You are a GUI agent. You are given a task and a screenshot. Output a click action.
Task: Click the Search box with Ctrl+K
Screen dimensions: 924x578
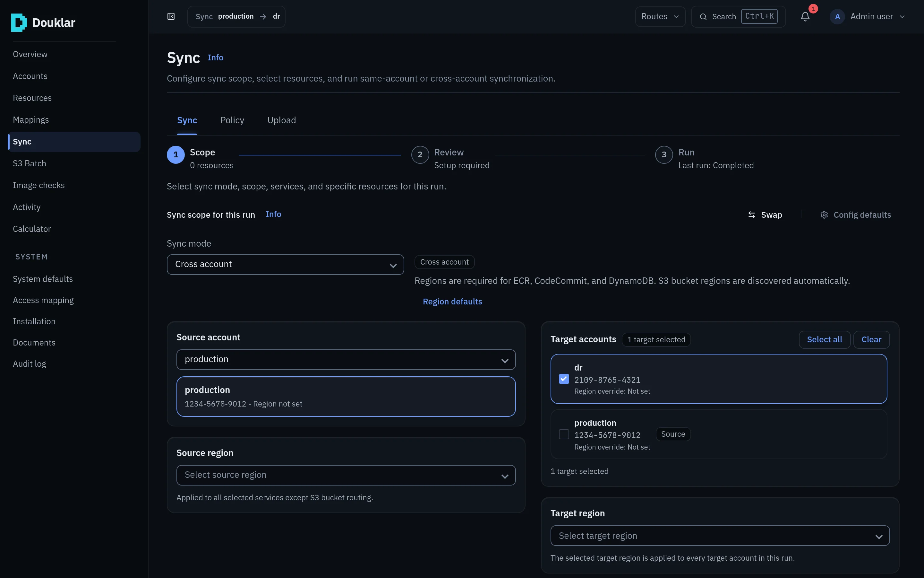click(x=739, y=16)
